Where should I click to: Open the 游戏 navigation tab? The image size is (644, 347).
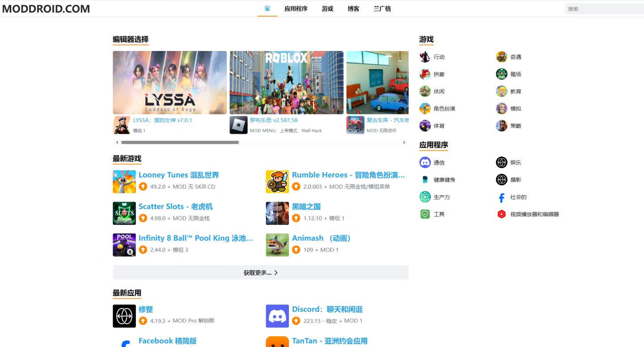(x=327, y=8)
